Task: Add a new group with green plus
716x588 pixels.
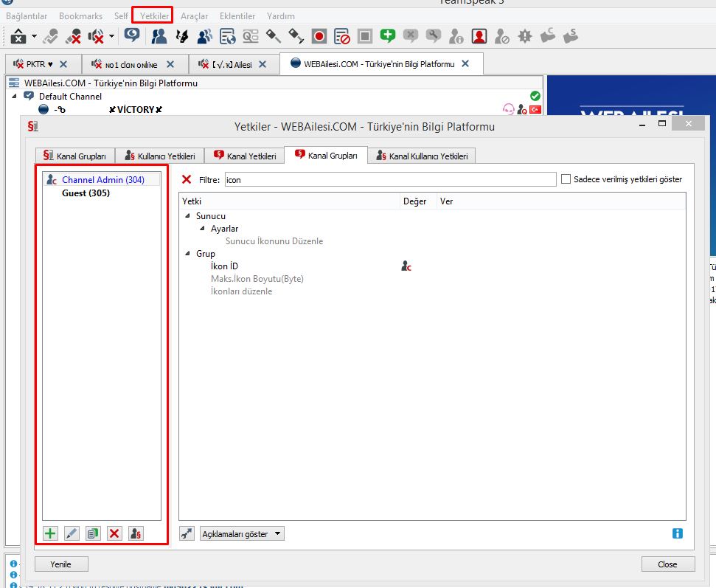Action: coord(50,533)
